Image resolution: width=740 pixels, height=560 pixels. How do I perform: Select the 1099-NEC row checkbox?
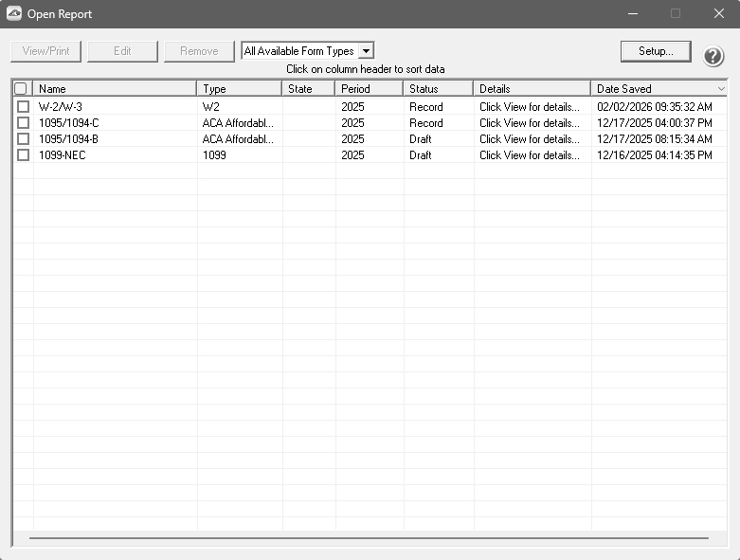(x=23, y=155)
